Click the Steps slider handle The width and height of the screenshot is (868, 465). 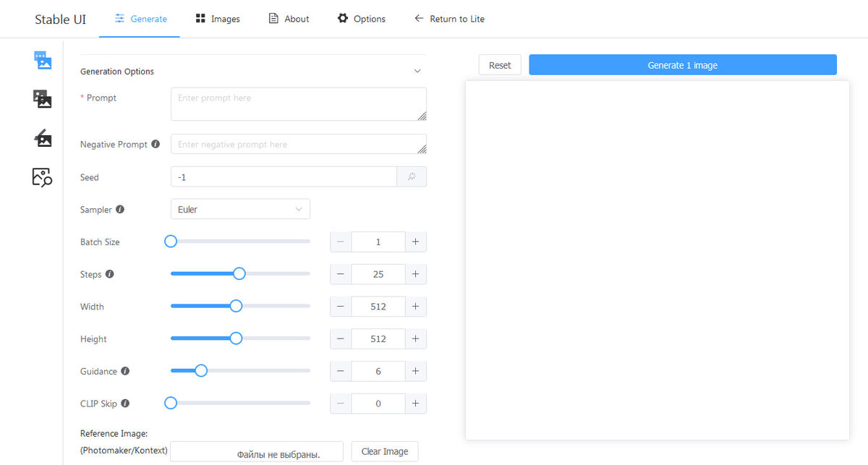239,273
